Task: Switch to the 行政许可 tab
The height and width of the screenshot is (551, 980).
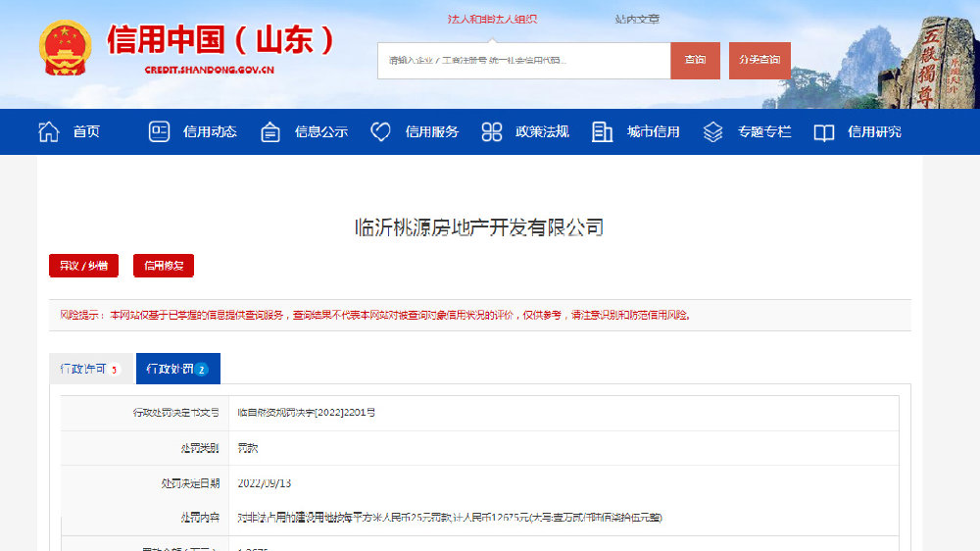Action: tap(90, 369)
